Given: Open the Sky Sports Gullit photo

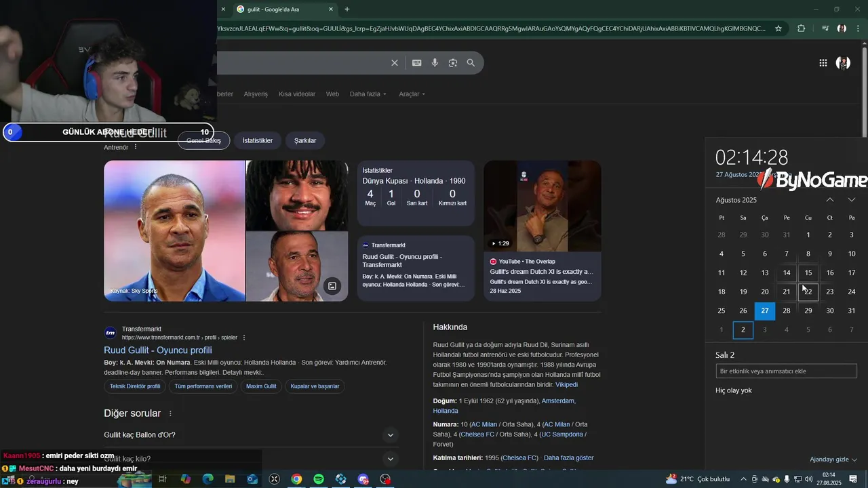Looking at the screenshot, I should point(174,231).
